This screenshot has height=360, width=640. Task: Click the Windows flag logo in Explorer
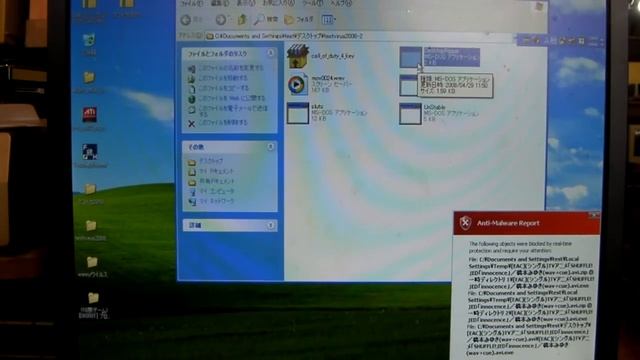(x=539, y=6)
